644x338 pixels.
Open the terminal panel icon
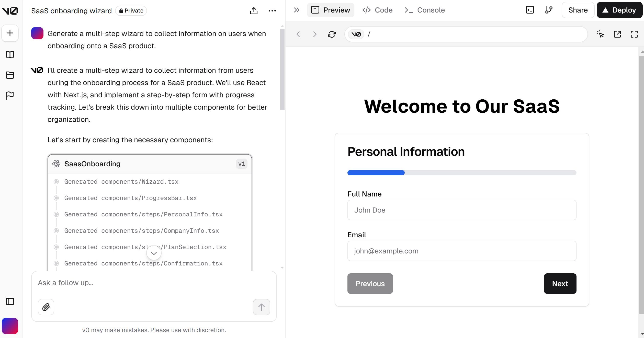(530, 10)
